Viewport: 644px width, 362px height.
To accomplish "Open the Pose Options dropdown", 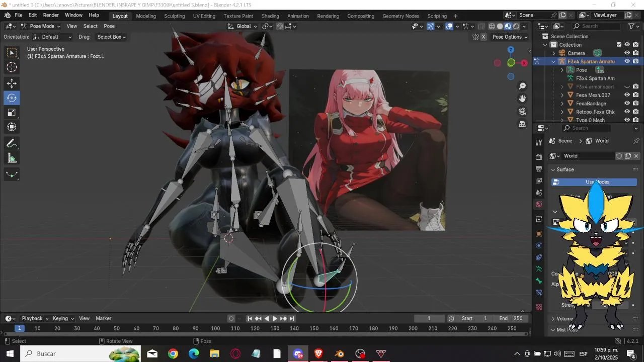I will [510, 37].
